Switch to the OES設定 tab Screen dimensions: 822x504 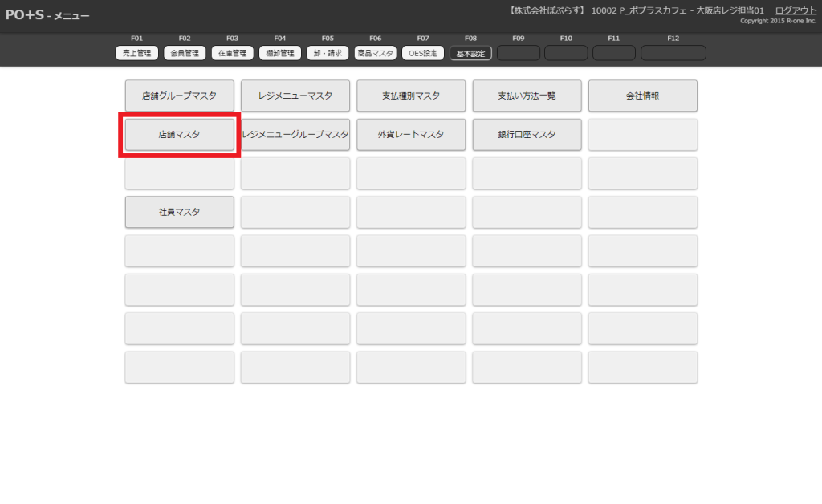tap(423, 53)
